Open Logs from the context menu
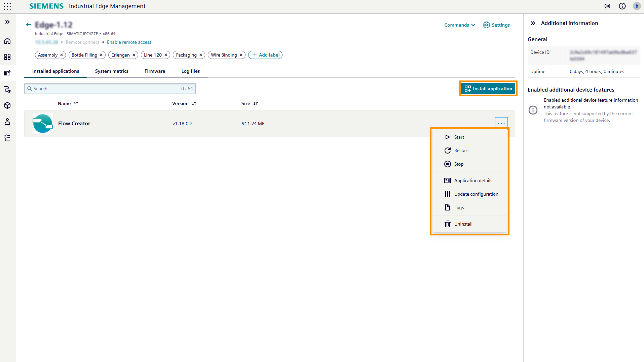Viewport: 644px width, 362px height. (469, 207)
